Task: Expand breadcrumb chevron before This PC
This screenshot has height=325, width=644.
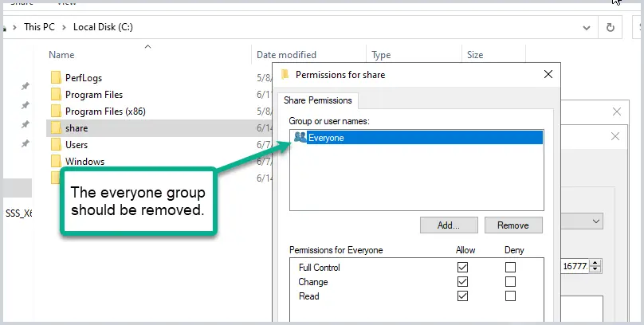Action: pyautogui.click(x=15, y=28)
